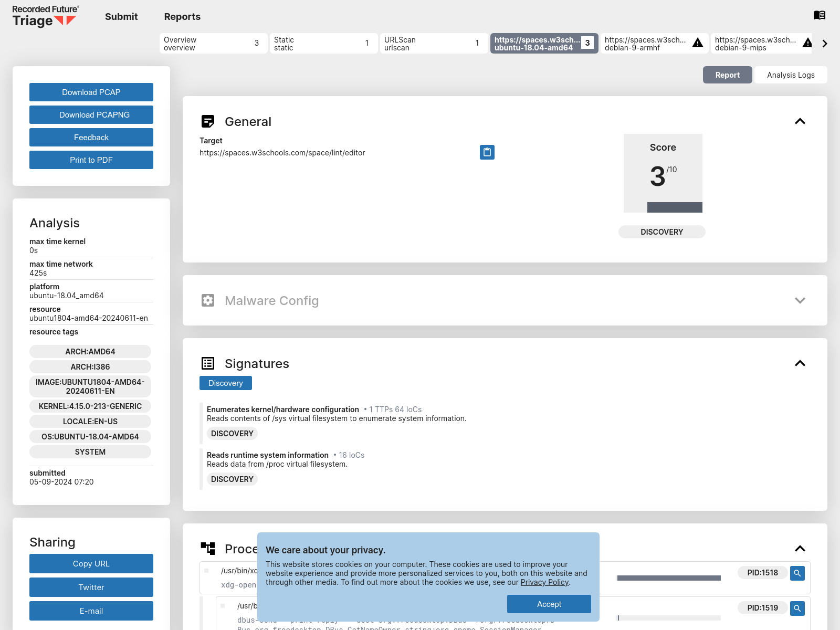Switch to Report view
Screen dimensions: 840x630
(x=727, y=75)
